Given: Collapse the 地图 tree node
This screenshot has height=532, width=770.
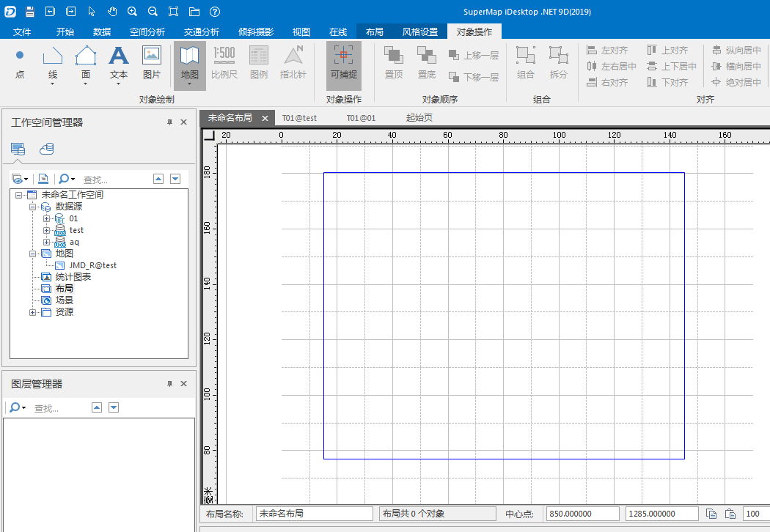Looking at the screenshot, I should point(32,254).
